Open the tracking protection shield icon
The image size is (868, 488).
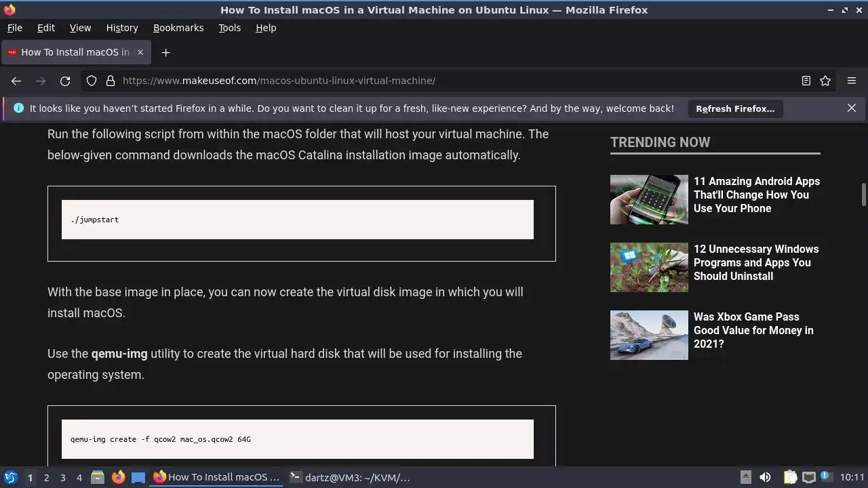(92, 81)
